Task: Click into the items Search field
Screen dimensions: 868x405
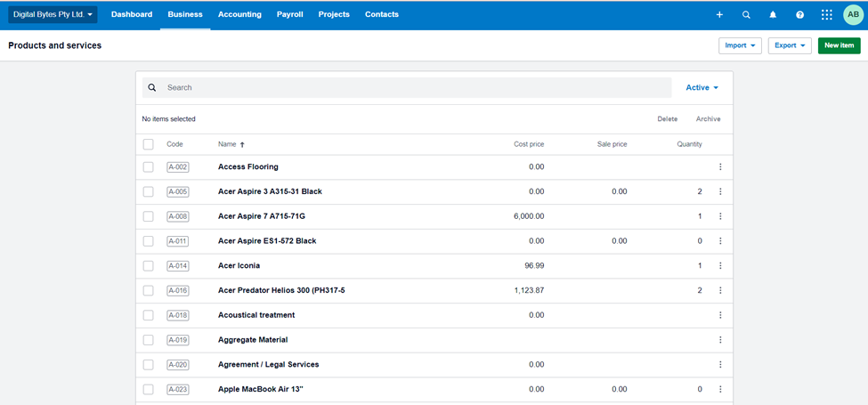Action: coord(414,88)
